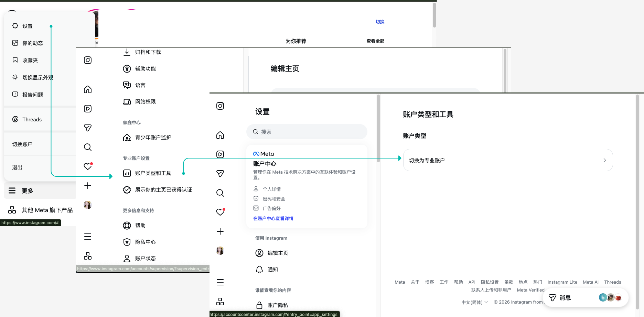Click Search icon in middle window sidebar
The image size is (644, 317).
tap(88, 147)
